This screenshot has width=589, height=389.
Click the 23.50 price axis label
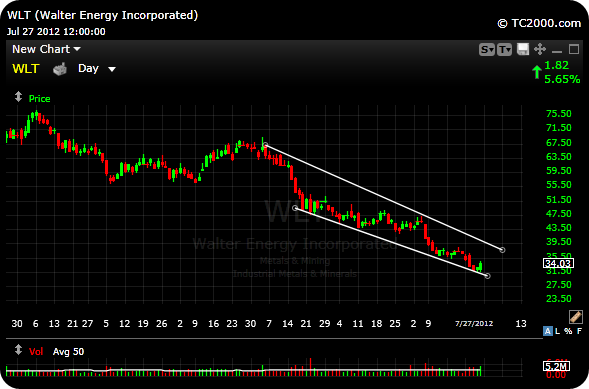[559, 299]
